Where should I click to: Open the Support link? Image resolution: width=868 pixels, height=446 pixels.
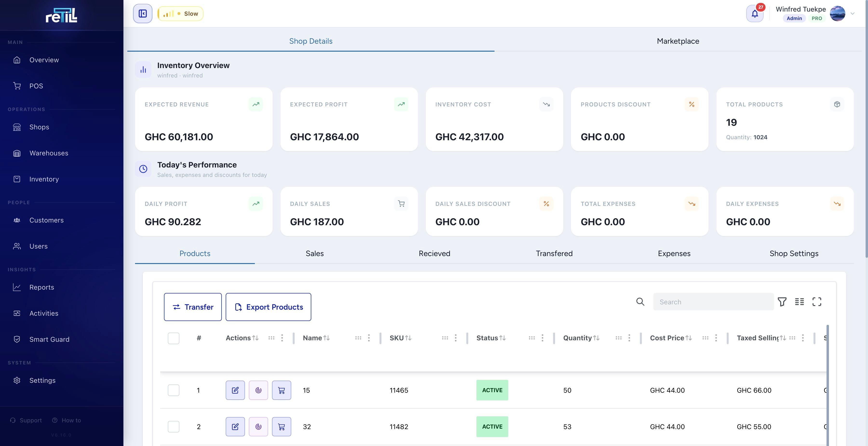coord(26,420)
